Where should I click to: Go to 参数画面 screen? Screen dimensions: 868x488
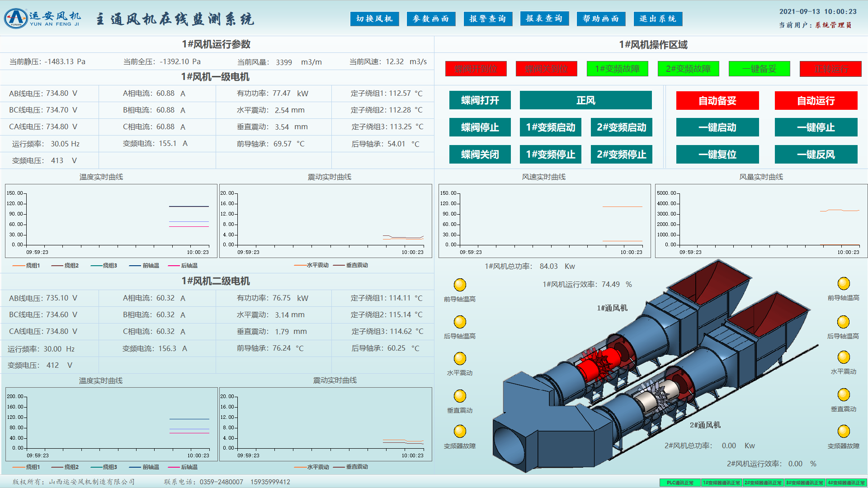pyautogui.click(x=431, y=19)
